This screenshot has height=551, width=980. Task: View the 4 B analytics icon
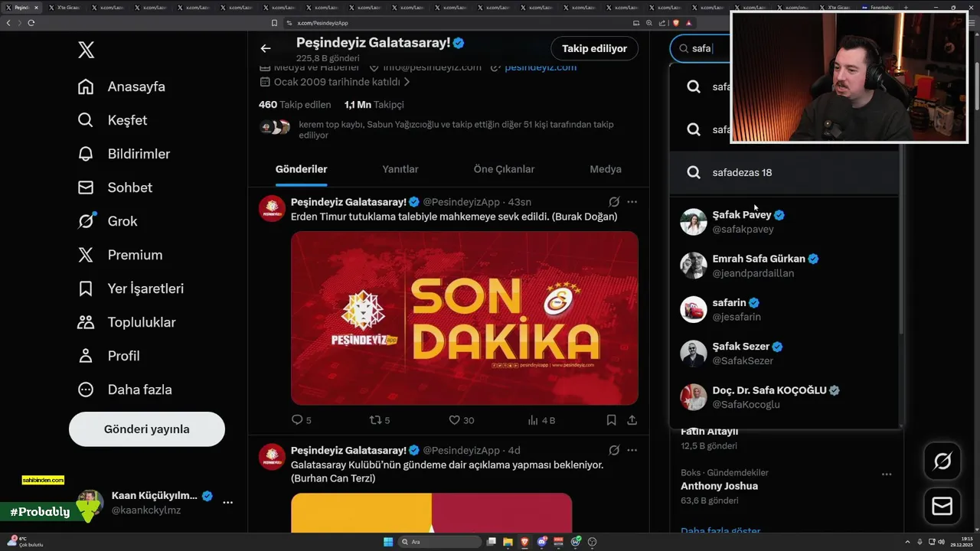pos(533,420)
